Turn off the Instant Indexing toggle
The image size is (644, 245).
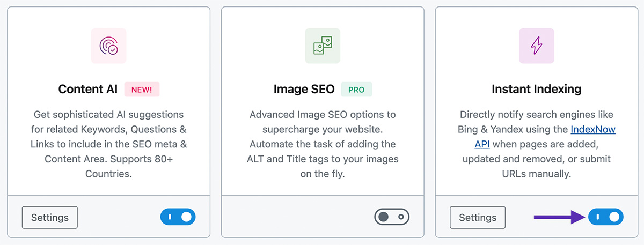pos(606,217)
